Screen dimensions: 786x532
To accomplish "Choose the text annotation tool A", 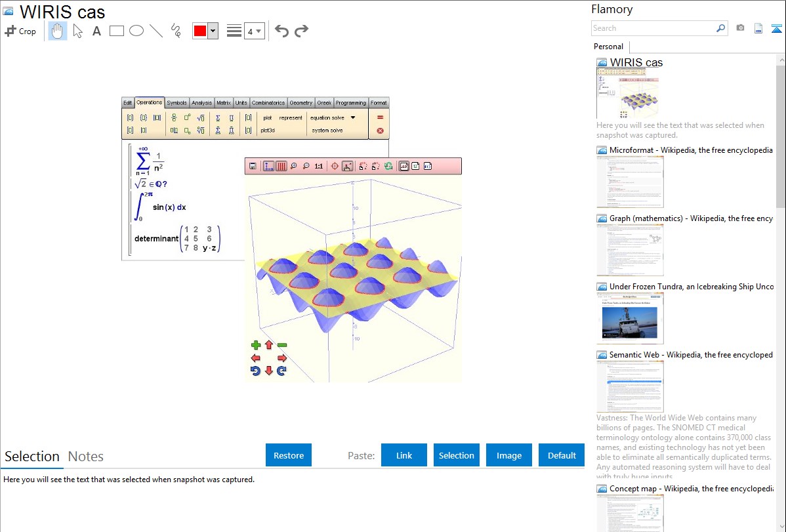I will (96, 31).
